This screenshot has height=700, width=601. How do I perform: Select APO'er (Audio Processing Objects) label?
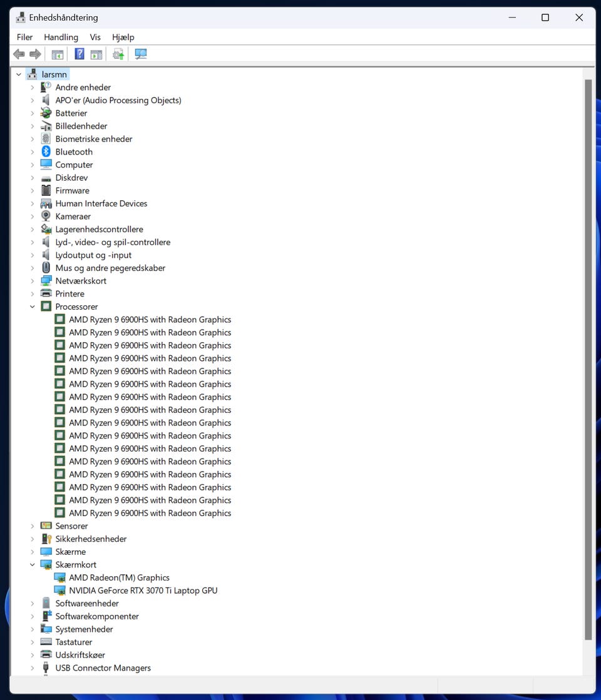[118, 100]
